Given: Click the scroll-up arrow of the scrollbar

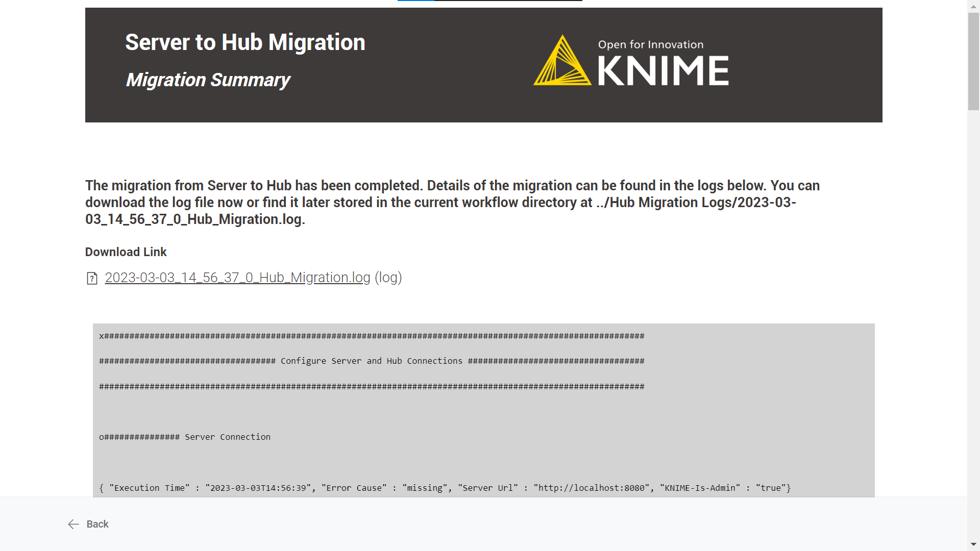Looking at the screenshot, I should coord(973,6).
